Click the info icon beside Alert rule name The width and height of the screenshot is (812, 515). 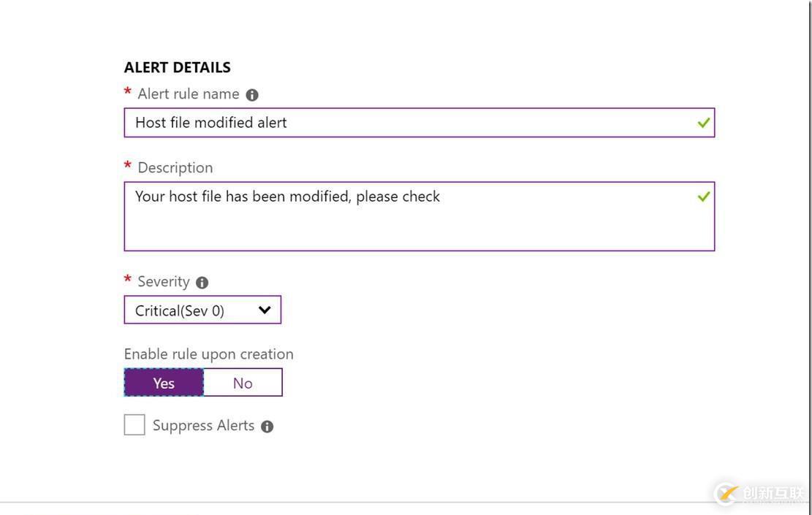click(252, 95)
